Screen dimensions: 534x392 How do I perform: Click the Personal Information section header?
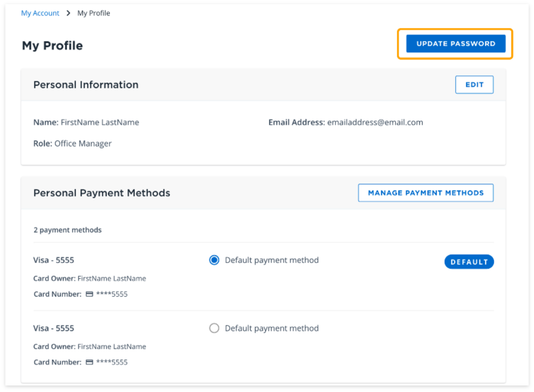[x=86, y=84]
